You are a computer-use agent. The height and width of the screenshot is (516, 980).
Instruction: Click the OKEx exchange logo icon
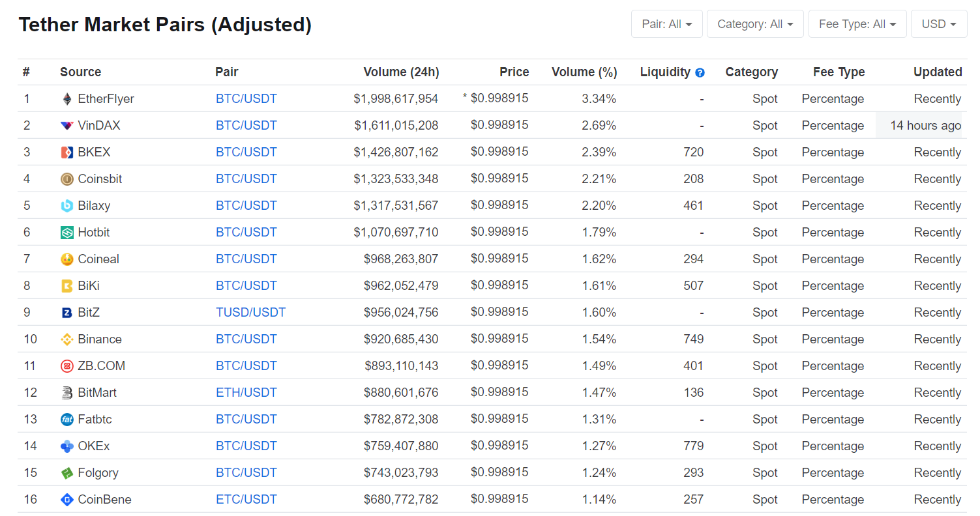pyautogui.click(x=67, y=446)
